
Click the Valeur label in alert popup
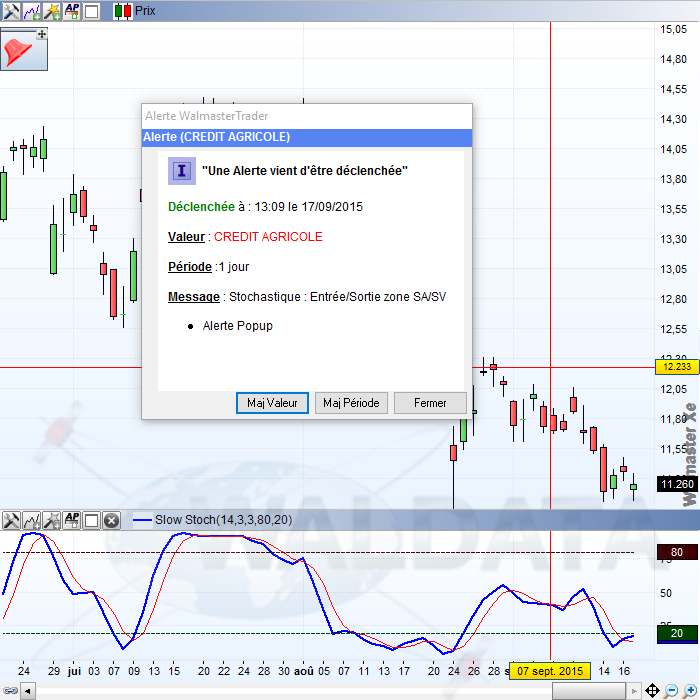186,237
